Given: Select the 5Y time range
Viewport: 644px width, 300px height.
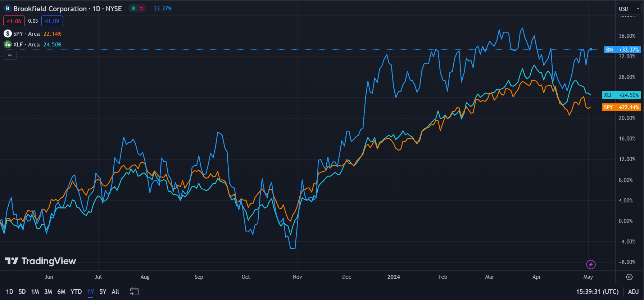Looking at the screenshot, I should pyautogui.click(x=103, y=292).
